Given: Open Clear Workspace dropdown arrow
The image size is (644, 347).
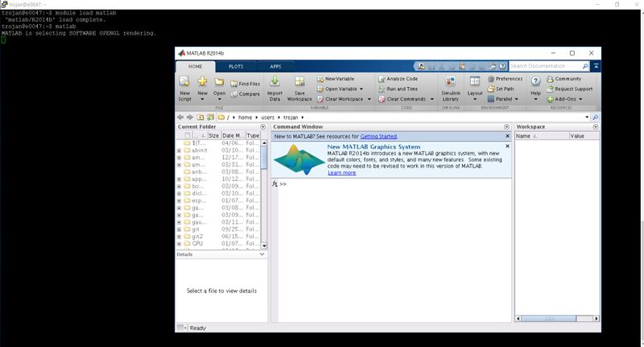Looking at the screenshot, I should [x=369, y=99].
